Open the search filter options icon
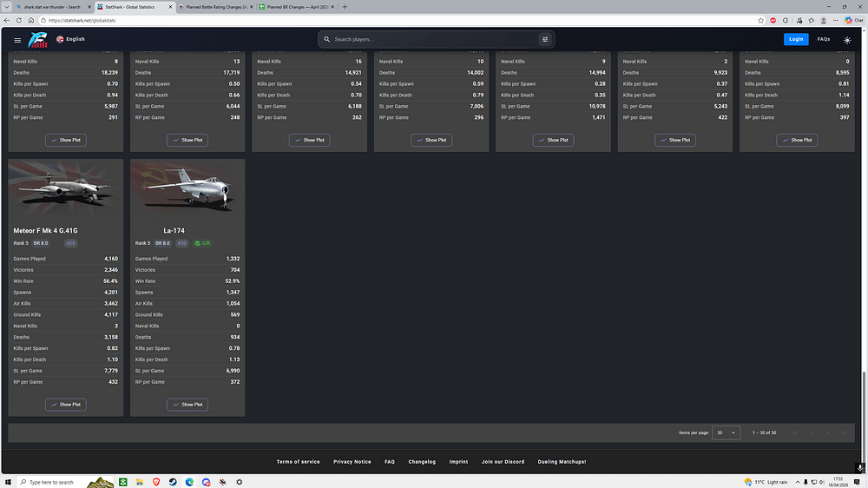 click(545, 39)
